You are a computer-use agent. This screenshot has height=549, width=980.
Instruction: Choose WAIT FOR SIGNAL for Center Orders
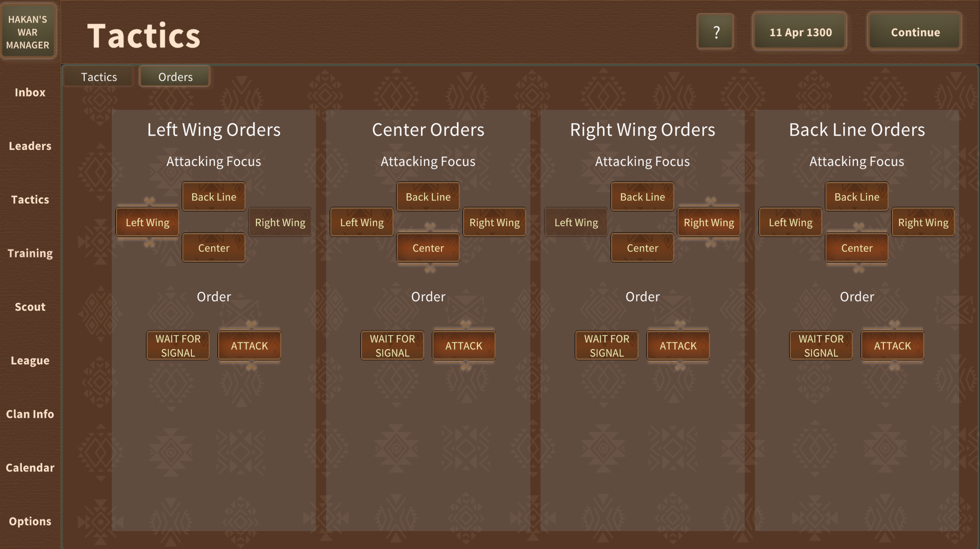click(x=392, y=345)
